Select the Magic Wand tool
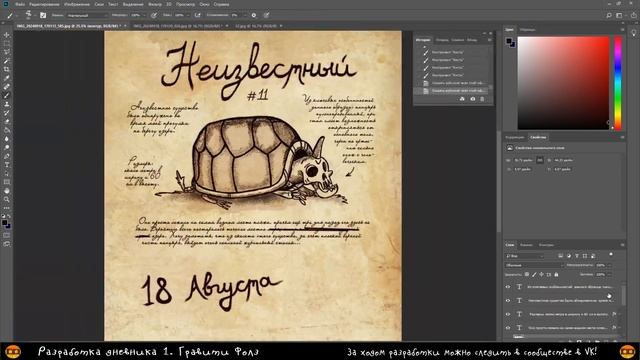The height and width of the screenshot is (360, 640). point(7,61)
